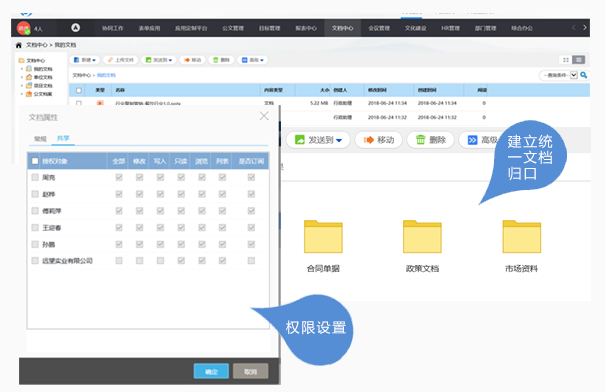The image size is (605, 392).
Task: Expand the 公文档案 tree node arrow
Action: (x=22, y=94)
